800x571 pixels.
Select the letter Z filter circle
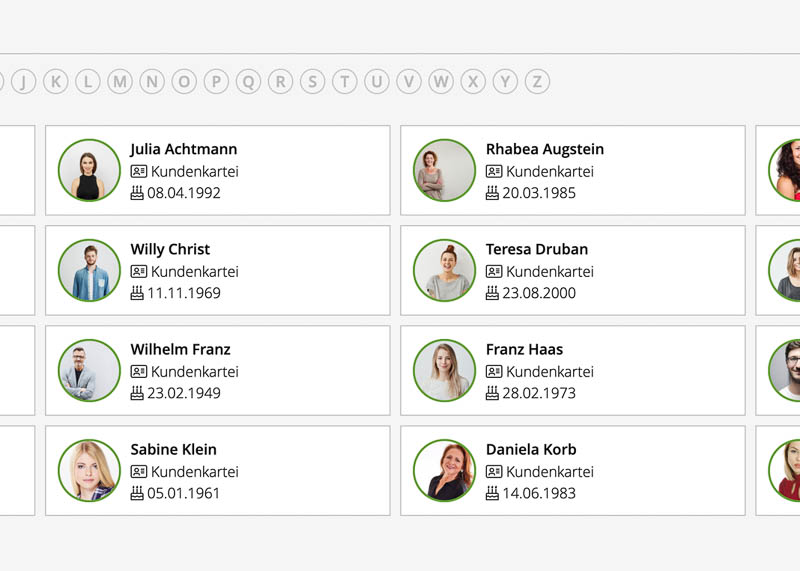point(538,82)
